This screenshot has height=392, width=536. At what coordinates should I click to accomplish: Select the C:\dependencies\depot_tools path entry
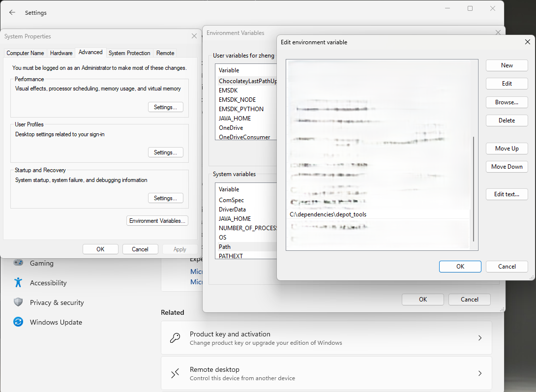[328, 214]
